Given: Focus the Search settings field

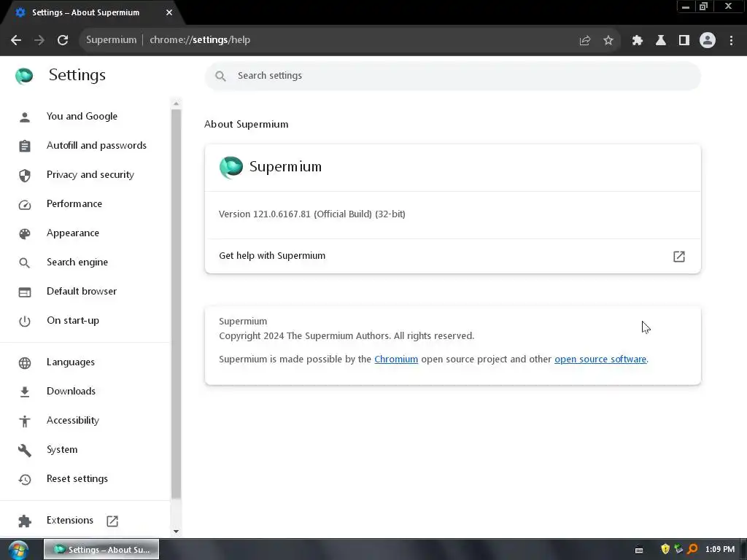Looking at the screenshot, I should [x=452, y=76].
